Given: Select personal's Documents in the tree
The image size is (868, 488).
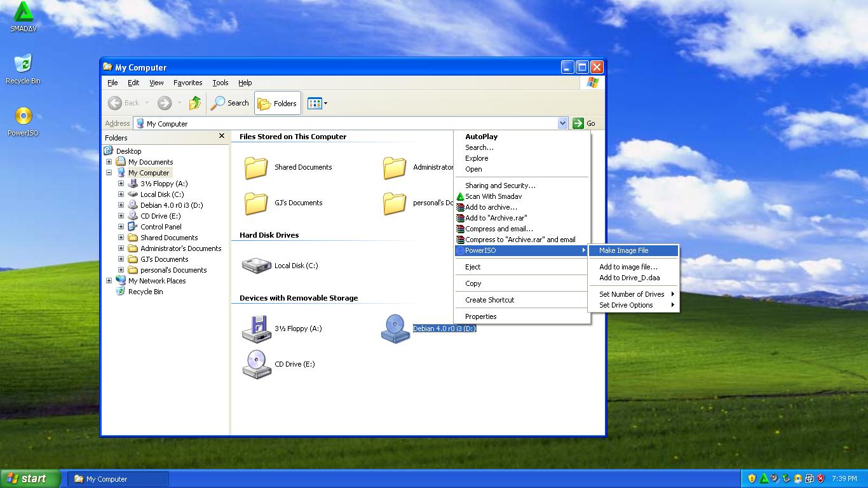Looking at the screenshot, I should point(173,270).
